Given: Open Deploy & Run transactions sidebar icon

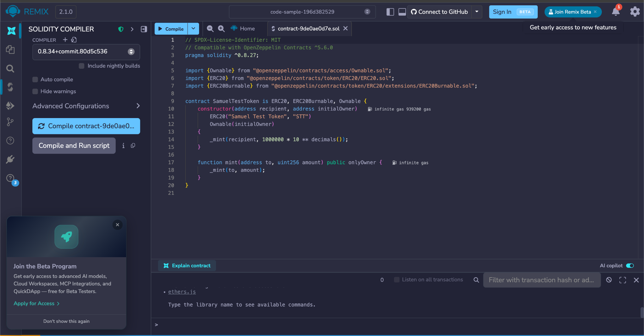Looking at the screenshot, I should tap(10, 106).
